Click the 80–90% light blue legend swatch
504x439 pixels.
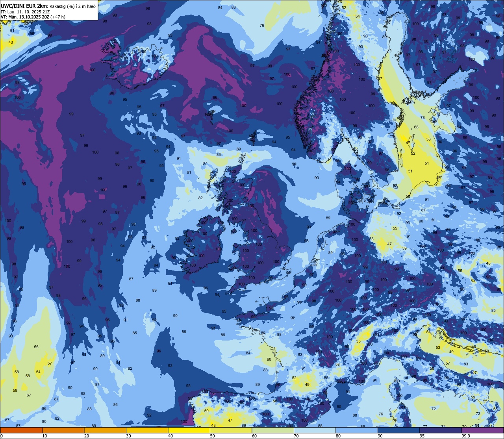click(x=357, y=430)
